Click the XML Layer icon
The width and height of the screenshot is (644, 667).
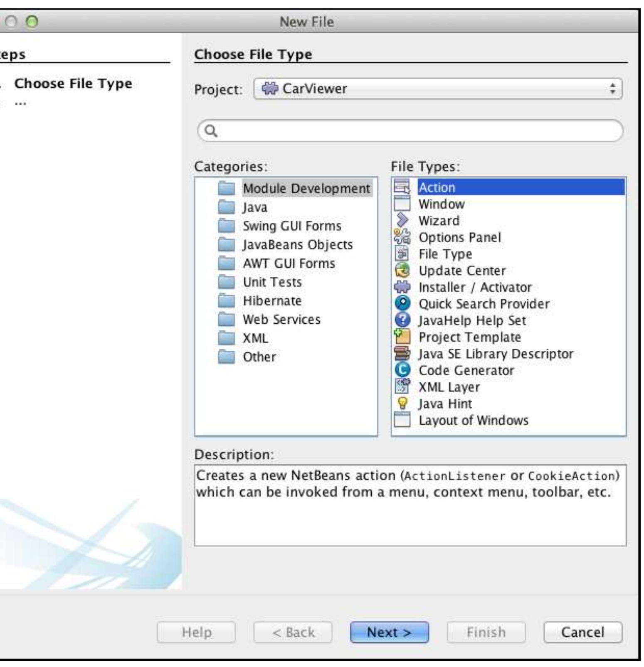click(402, 386)
